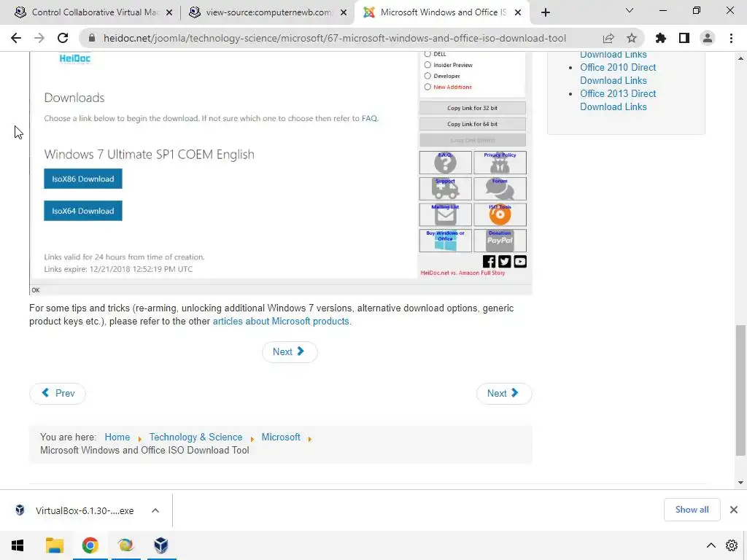Open a new tab with plus button
Image resolution: width=747 pixels, height=560 pixels.
point(546,12)
